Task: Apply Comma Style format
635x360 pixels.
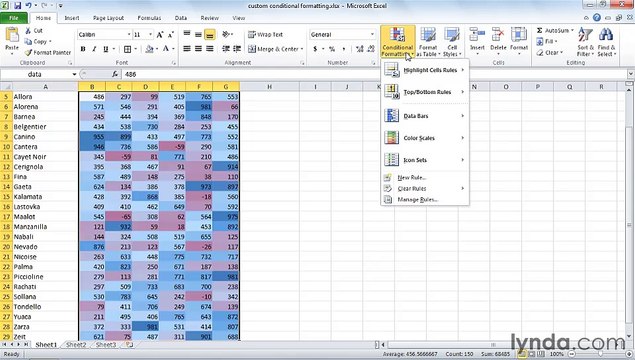Action: [x=344, y=49]
